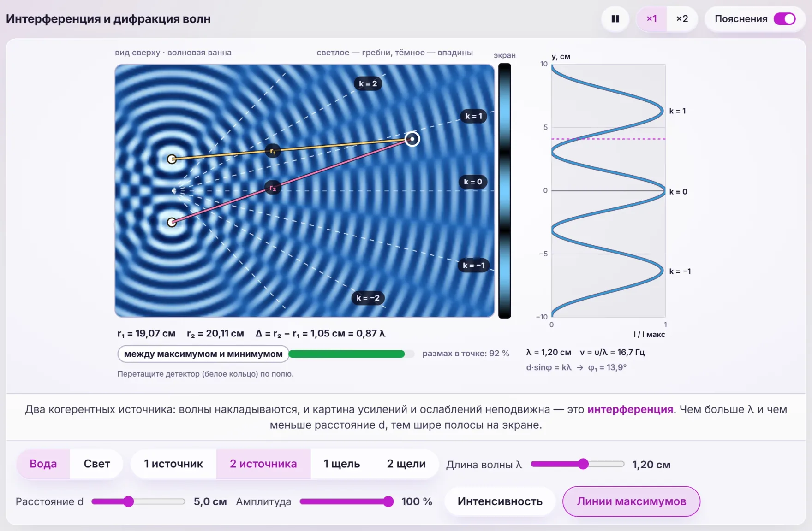The image size is (812, 531).
Task: Toggle the Линии максимумов button
Action: [x=631, y=501]
